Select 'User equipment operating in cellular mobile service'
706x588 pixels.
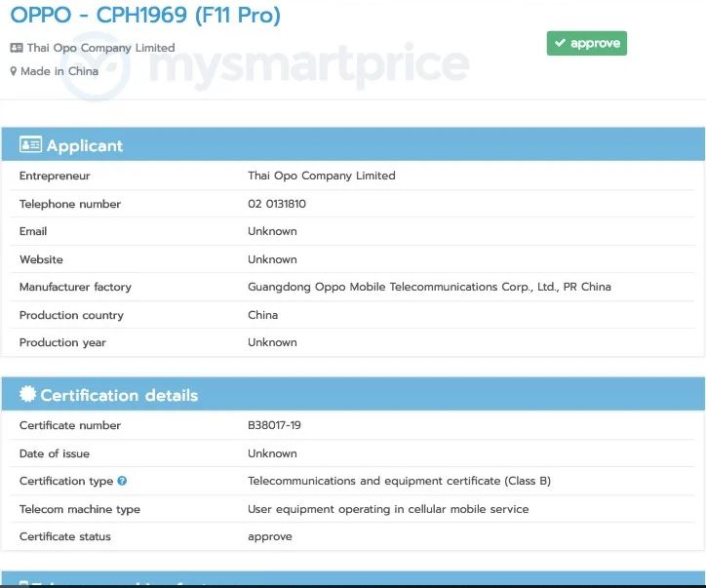[x=388, y=509]
